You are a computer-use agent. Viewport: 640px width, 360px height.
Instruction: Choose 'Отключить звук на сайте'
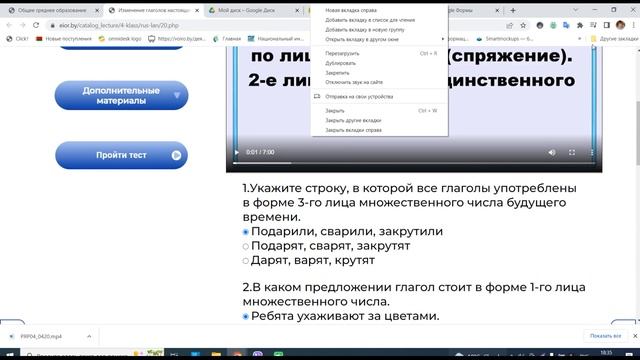(379, 82)
